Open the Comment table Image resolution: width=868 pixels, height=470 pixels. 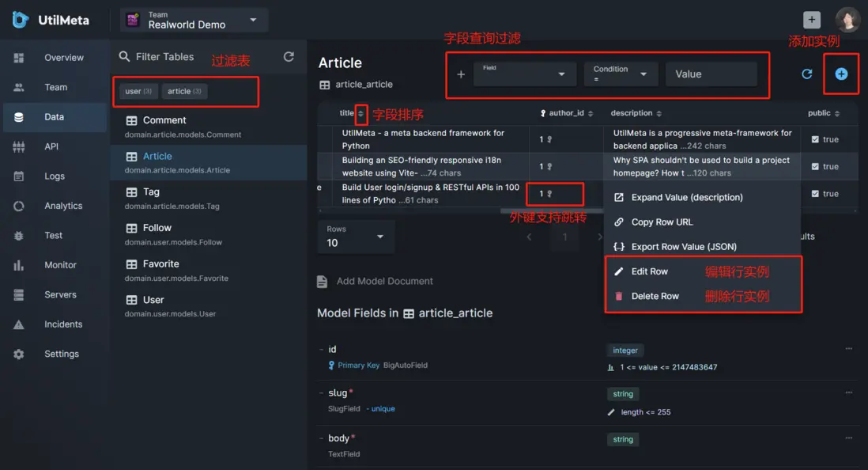click(209, 127)
